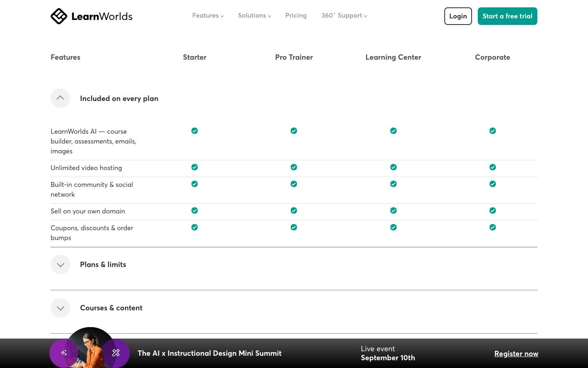
Task: Click Coupons, discounts & order bumps text
Action: pyautogui.click(x=92, y=233)
